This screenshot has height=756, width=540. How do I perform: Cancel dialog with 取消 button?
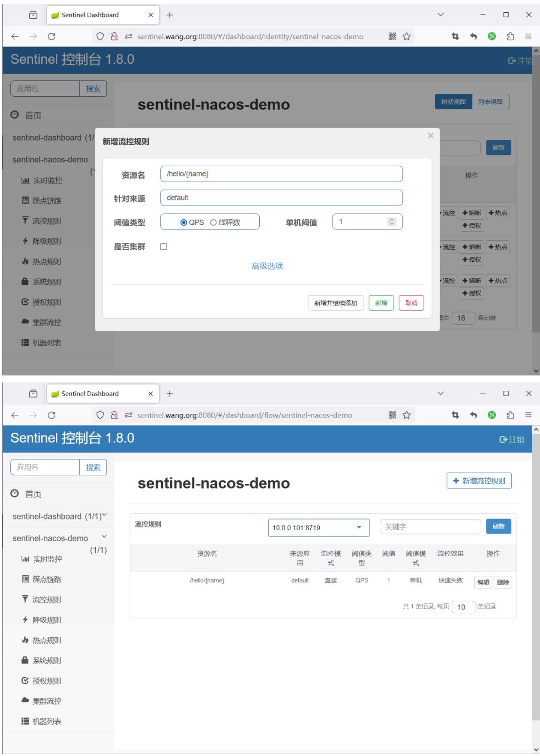click(411, 303)
